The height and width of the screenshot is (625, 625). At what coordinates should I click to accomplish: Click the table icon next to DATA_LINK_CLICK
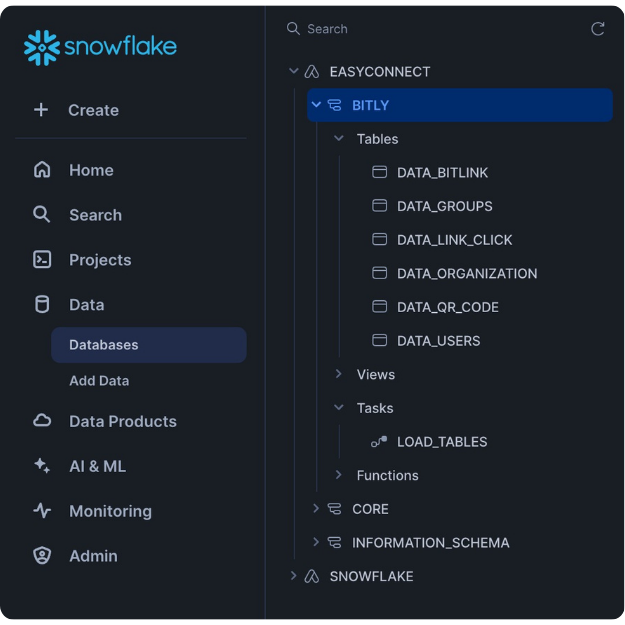(x=379, y=240)
